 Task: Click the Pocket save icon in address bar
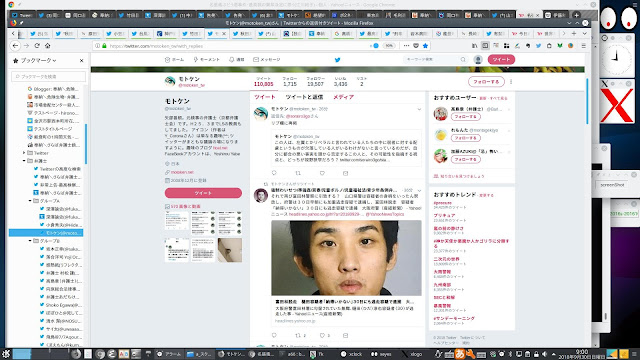pos(416,46)
